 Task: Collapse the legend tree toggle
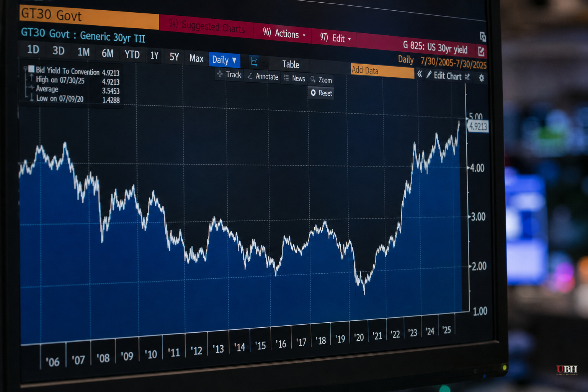click(x=25, y=69)
